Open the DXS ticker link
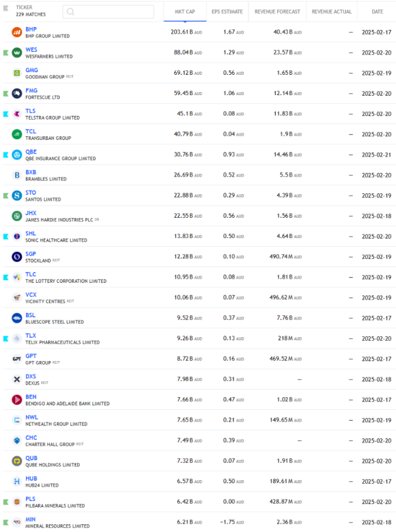This screenshot has height=532, width=396. [x=31, y=376]
